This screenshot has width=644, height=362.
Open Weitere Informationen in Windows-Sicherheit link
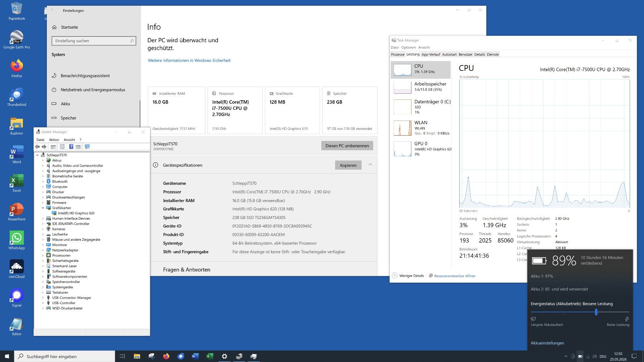click(x=189, y=60)
